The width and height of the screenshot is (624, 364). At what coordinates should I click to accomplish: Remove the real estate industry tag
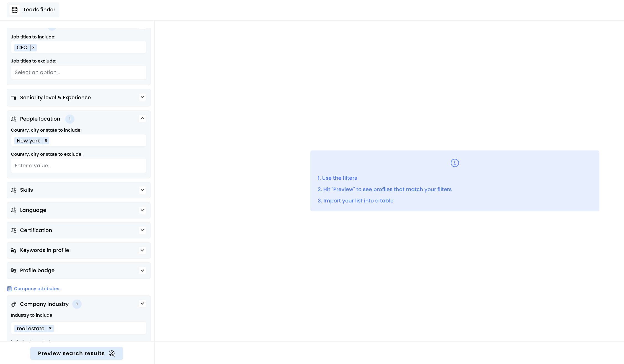pyautogui.click(x=50, y=328)
